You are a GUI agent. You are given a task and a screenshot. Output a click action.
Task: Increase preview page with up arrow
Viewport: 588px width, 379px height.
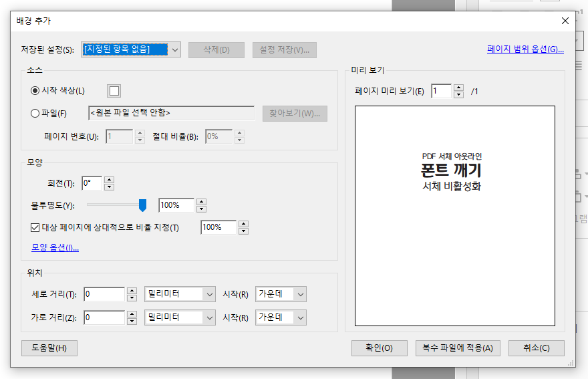pyautogui.click(x=458, y=88)
